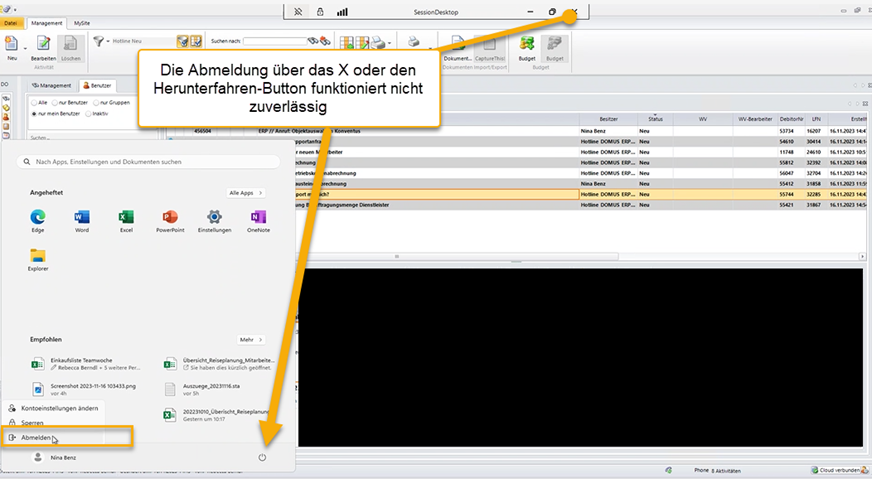
Task: Choose Kontoeinstellungen ändern from the user menu
Action: 53,408
